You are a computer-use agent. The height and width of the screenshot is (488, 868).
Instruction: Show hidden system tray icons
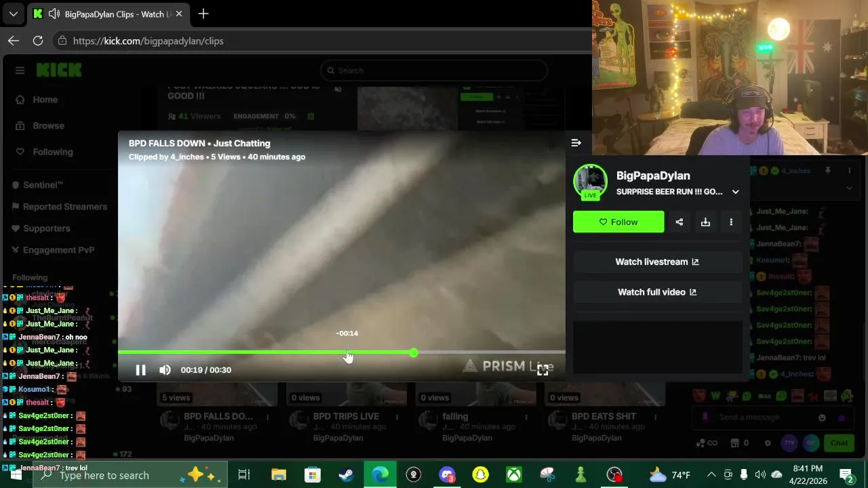click(711, 475)
